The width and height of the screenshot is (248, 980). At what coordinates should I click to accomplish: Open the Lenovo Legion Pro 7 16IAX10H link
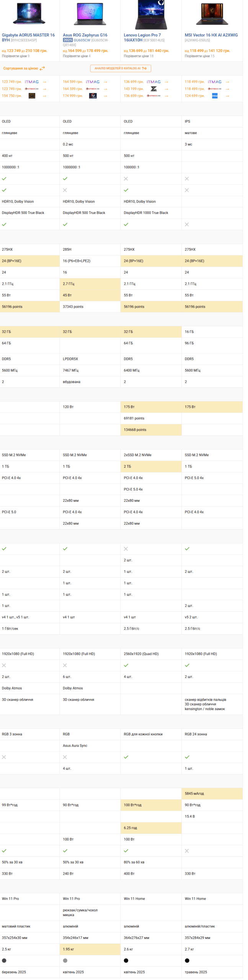coord(142,37)
